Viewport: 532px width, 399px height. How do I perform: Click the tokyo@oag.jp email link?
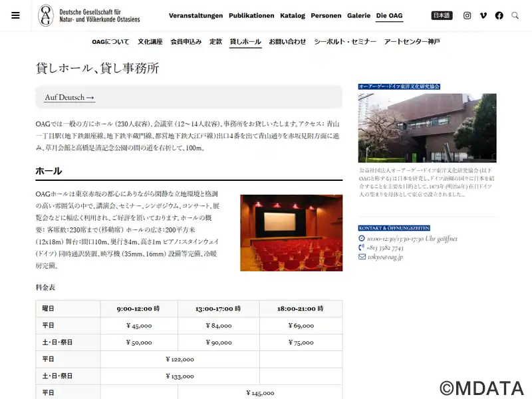pos(385,257)
